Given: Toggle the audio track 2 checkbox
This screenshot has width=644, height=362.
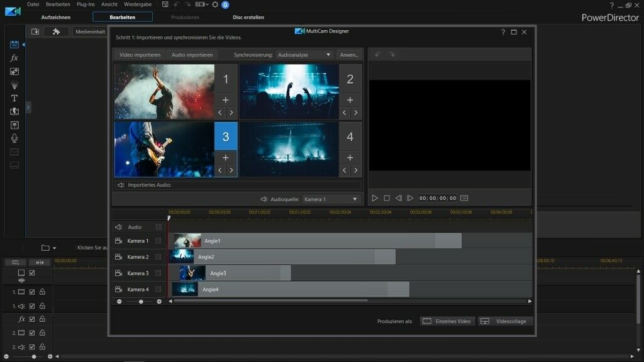Looking at the screenshot, I should [x=32, y=346].
